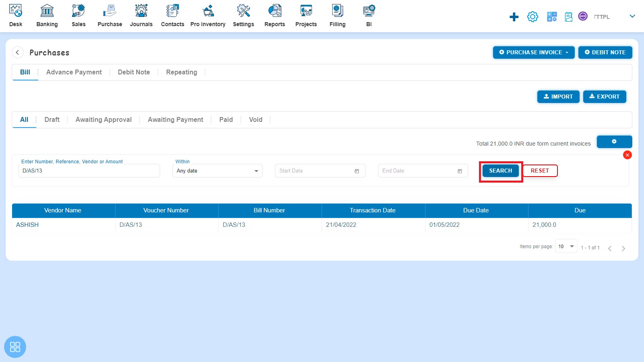Switch to the Advance Payment tab
Viewport: 644px width, 362px height.
74,72
